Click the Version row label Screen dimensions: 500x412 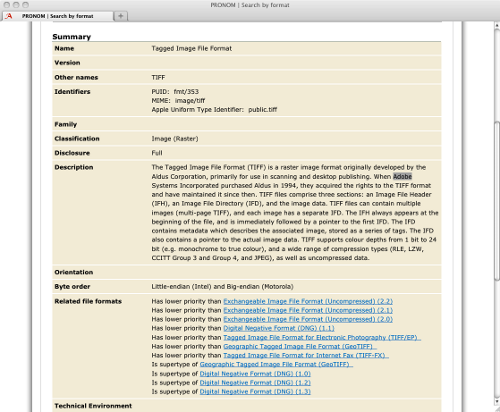(x=67, y=63)
